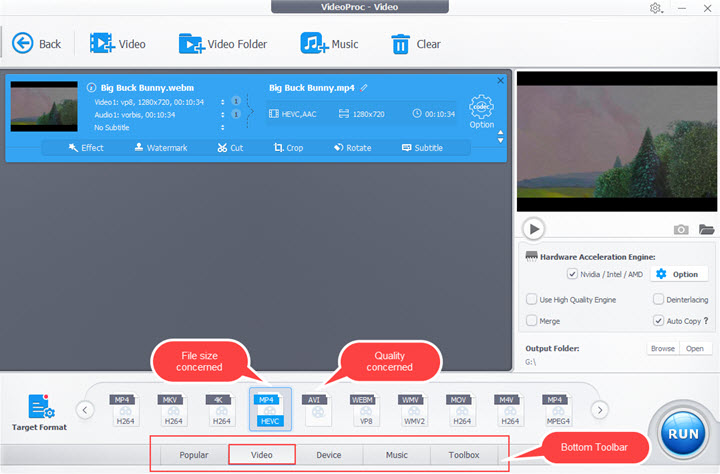Move the file item down in the list
Screen dimensions: 720x474
501,141
